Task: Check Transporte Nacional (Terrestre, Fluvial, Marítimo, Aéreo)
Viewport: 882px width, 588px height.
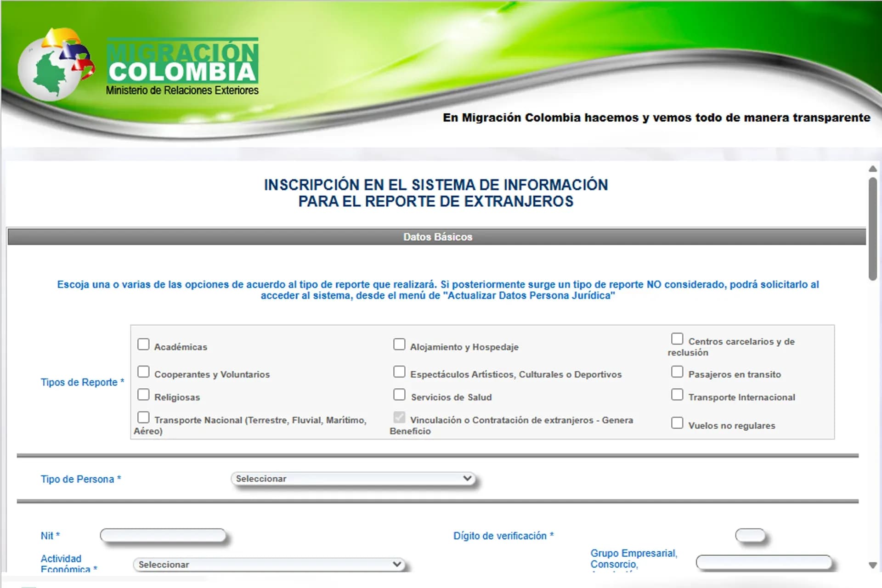Action: tap(143, 417)
